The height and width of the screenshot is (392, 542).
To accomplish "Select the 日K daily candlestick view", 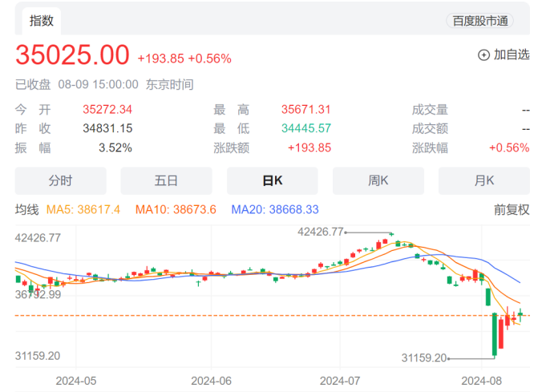I will pyautogui.click(x=273, y=180).
